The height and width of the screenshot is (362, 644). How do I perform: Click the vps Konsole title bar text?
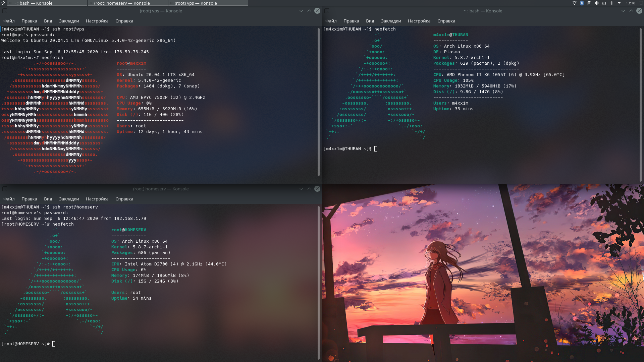click(x=161, y=11)
